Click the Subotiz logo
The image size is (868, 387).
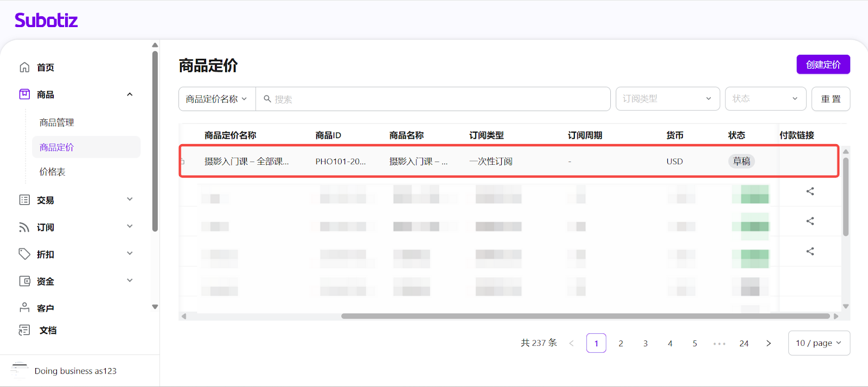(46, 21)
